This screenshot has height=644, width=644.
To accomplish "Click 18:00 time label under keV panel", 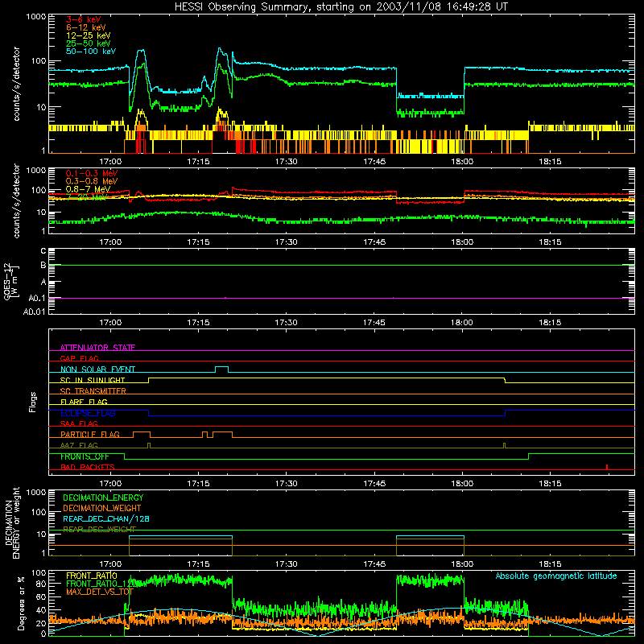I will 462,162.
